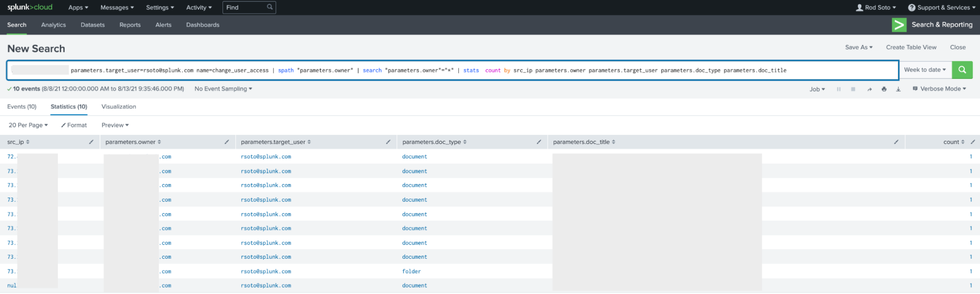980x294 pixels.
Task: Open the Settings menu
Action: 160,7
